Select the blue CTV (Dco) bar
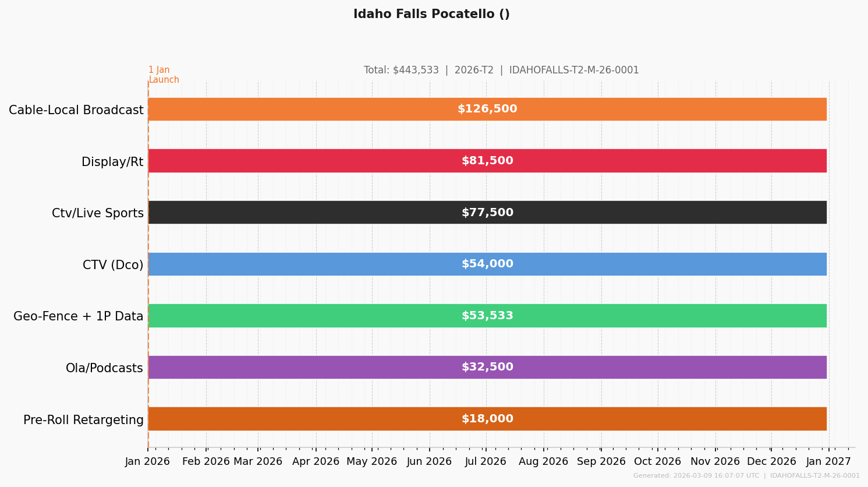Viewport: 868px width, 487px height. point(487,264)
